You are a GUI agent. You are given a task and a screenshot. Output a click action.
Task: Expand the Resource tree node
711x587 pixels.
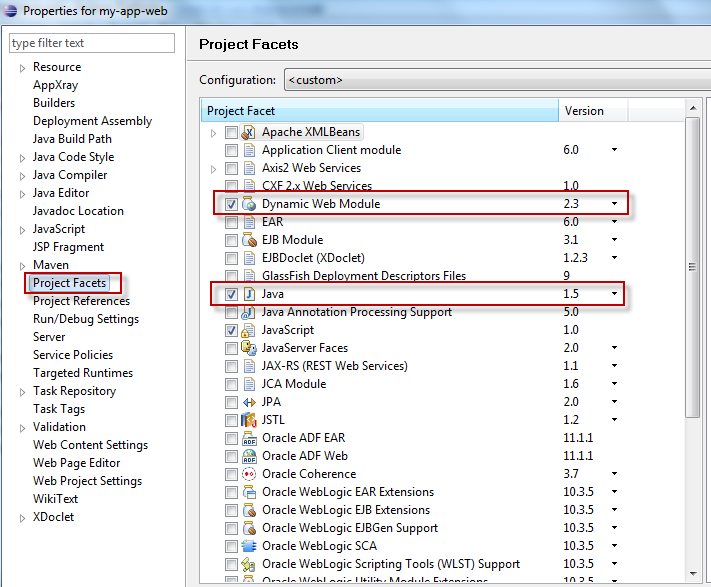click(22, 68)
